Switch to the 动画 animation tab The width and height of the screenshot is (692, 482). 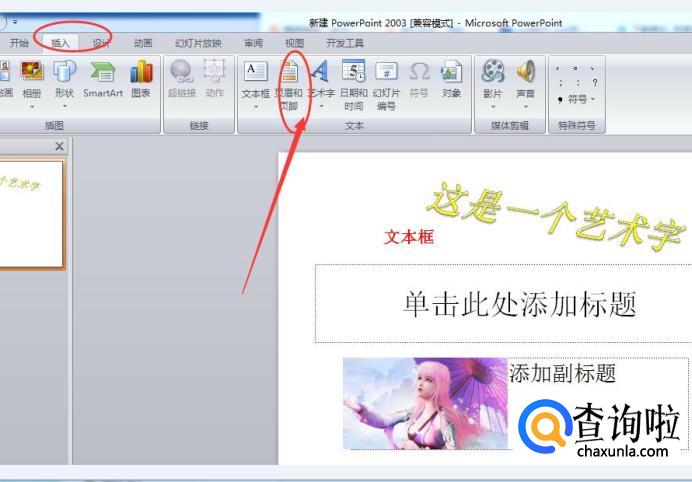click(143, 43)
